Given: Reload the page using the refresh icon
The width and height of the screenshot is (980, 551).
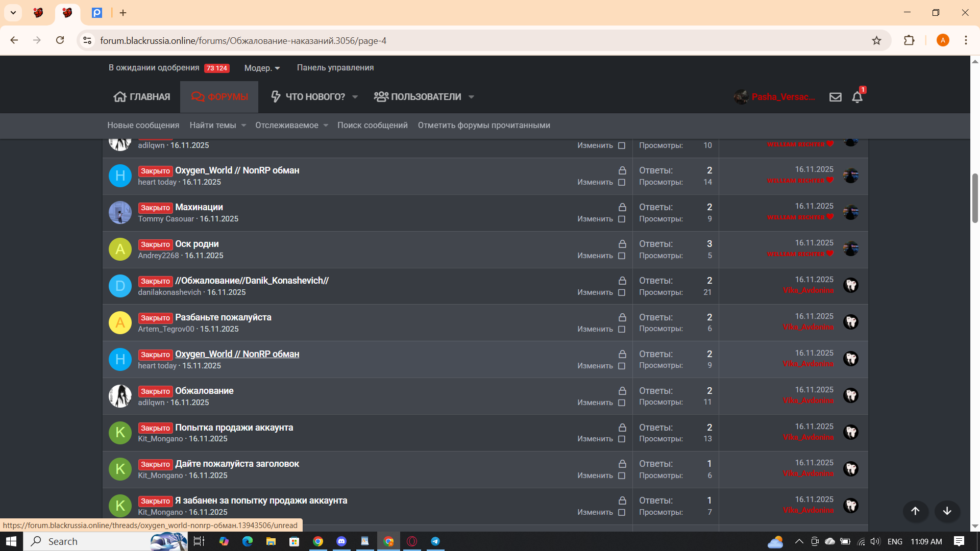Looking at the screenshot, I should 60,40.
